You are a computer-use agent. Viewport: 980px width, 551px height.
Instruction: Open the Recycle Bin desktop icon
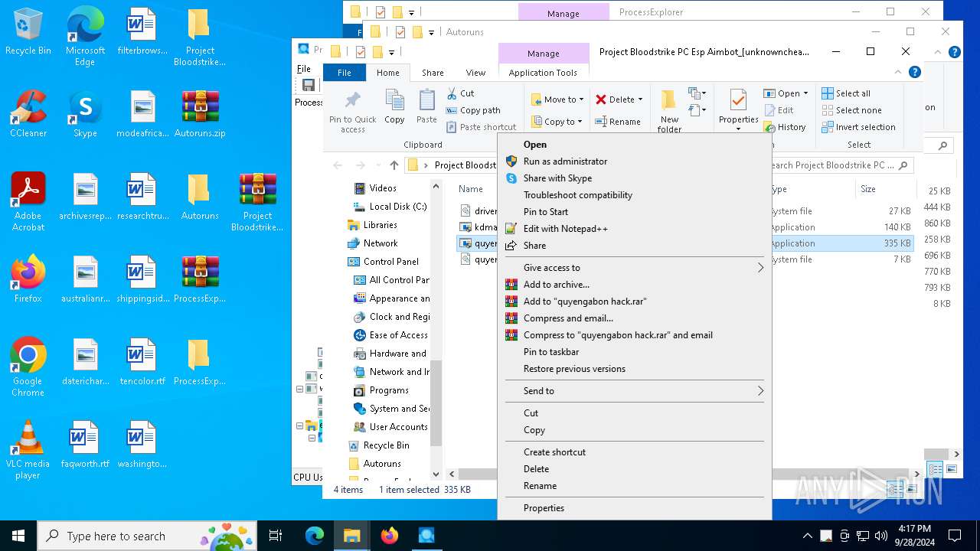28,32
